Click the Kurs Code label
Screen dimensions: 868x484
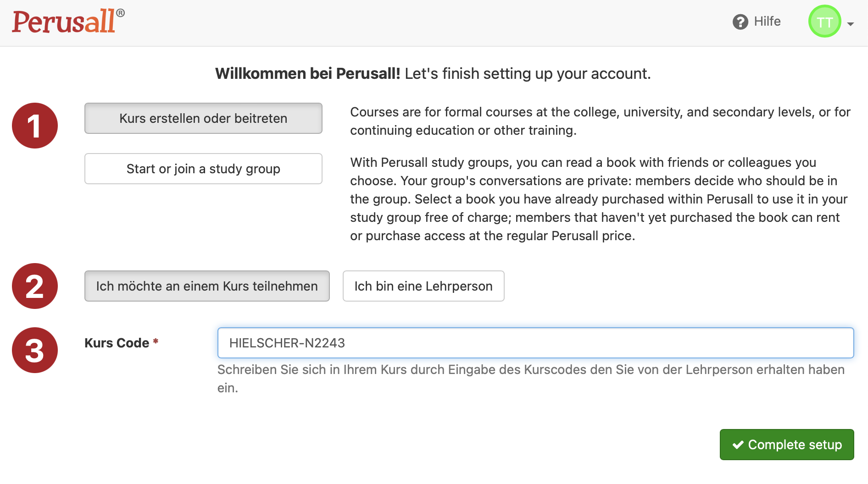click(x=117, y=343)
